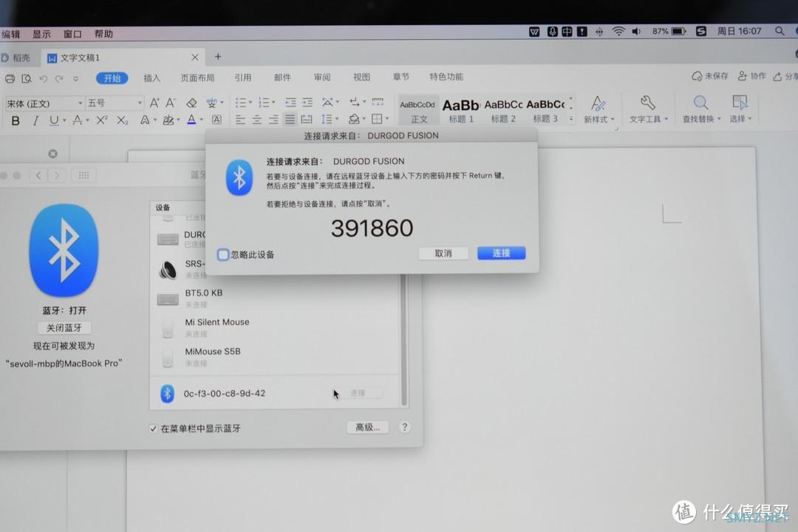Select justify text alignment
The image size is (798, 532).
point(290,120)
